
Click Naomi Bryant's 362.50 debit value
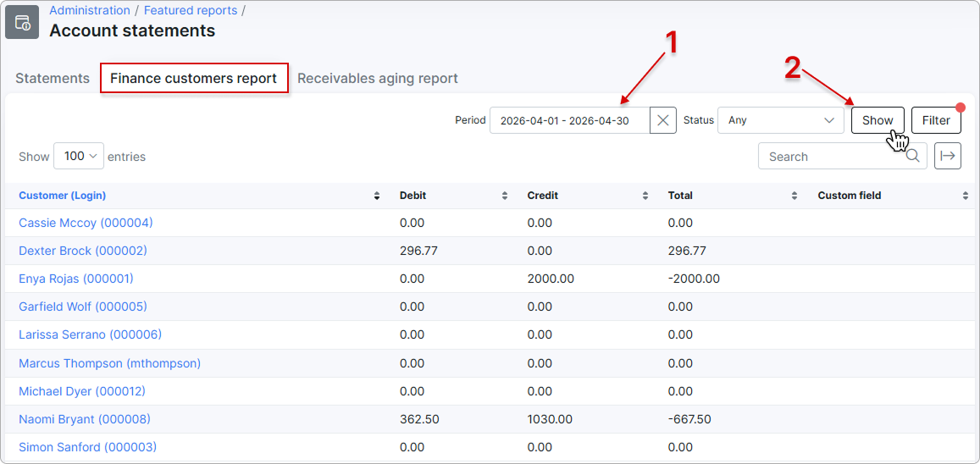(419, 419)
